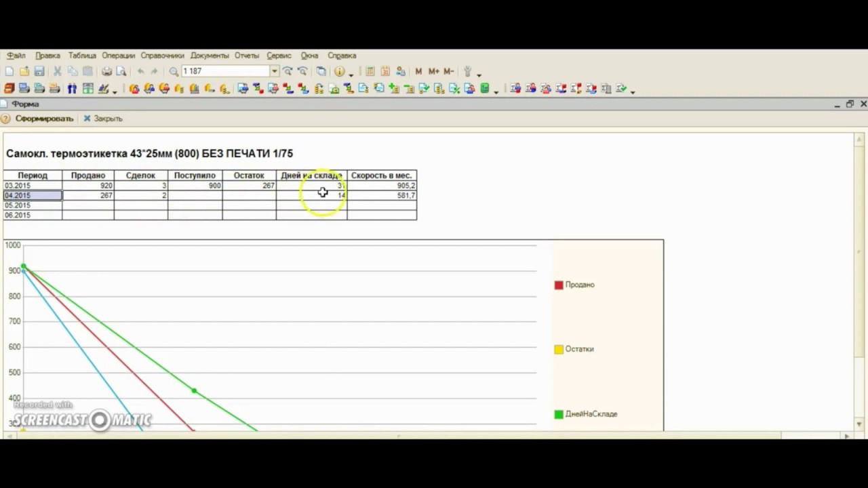This screenshot has height=488, width=868.
Task: Click the green table icon in second toolbar
Action: coord(88,89)
